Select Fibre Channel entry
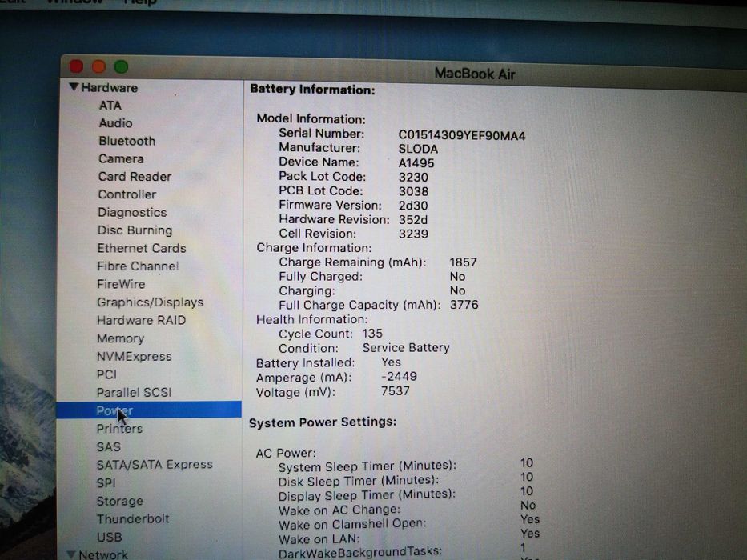 [x=138, y=266]
